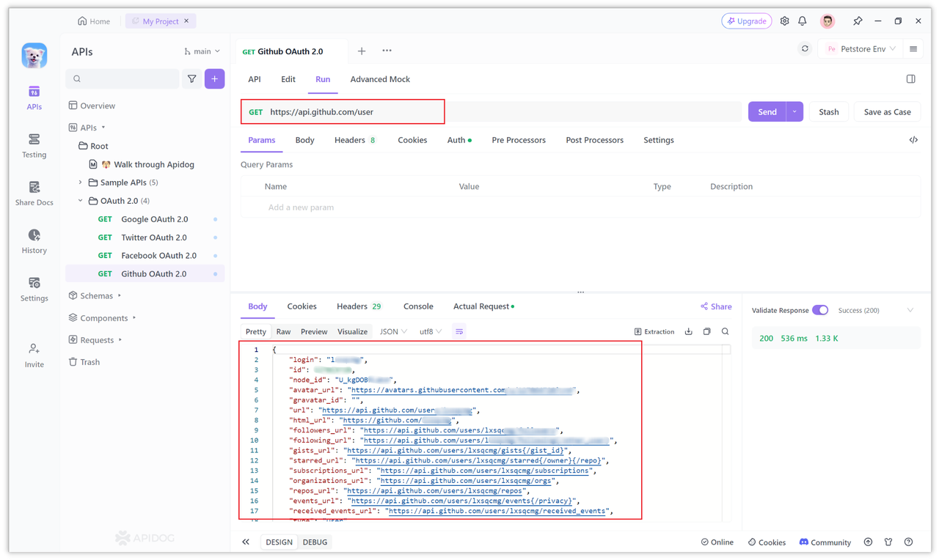Open the Auth tab

point(459,140)
